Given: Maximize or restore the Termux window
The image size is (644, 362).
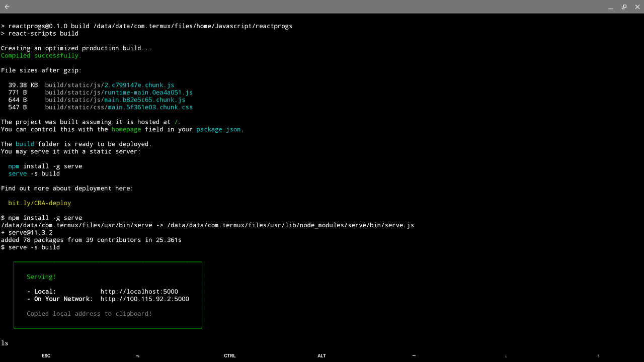Looking at the screenshot, I should (x=624, y=7).
